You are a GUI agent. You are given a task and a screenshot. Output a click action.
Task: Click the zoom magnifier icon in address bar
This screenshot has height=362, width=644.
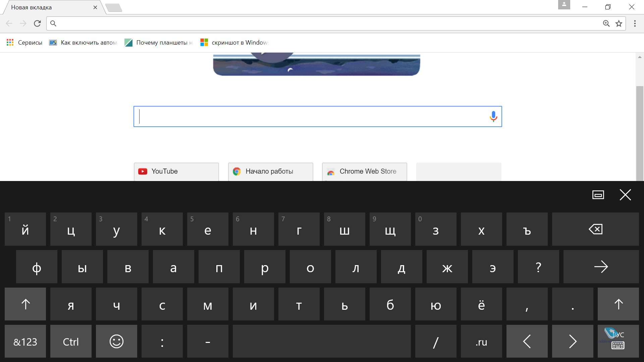point(606,23)
